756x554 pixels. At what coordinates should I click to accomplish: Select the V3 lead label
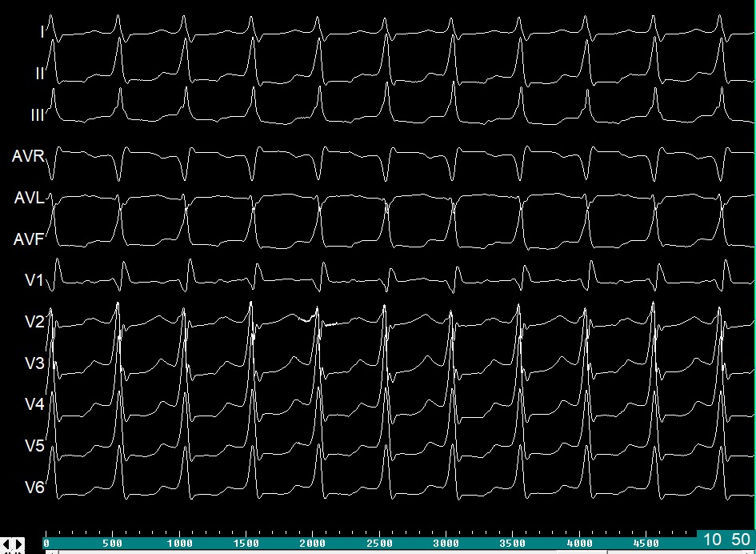[34, 363]
